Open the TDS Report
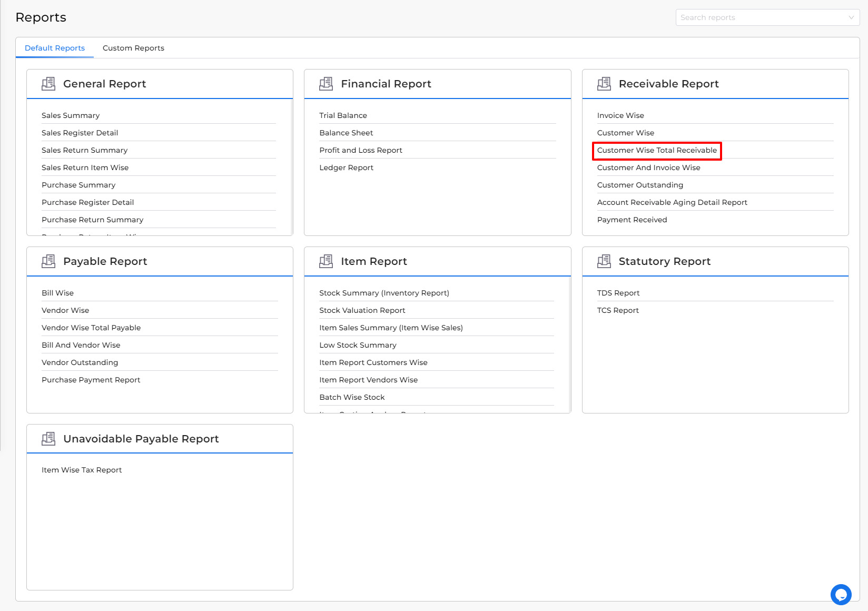This screenshot has height=611, width=868. tap(618, 293)
